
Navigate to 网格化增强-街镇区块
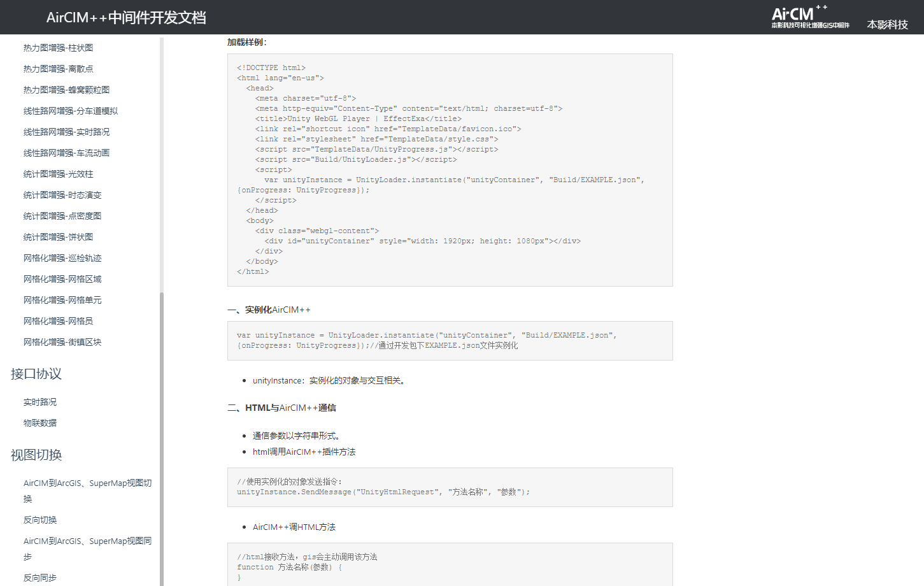click(x=62, y=342)
